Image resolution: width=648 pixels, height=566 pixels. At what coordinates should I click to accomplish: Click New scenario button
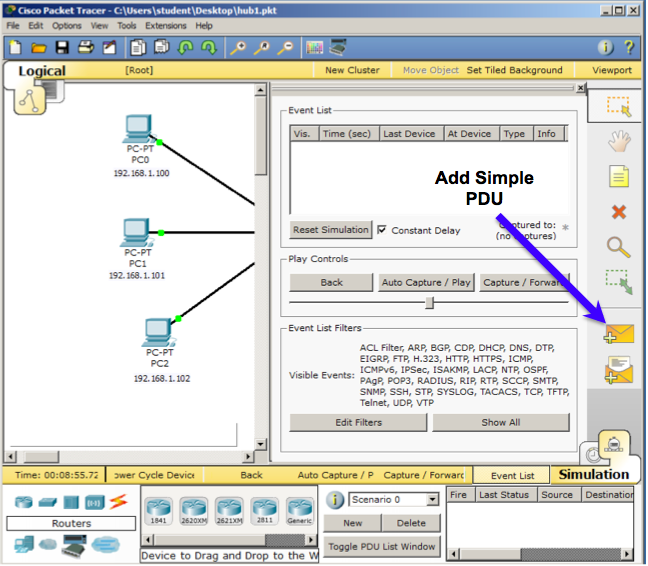pos(352,523)
